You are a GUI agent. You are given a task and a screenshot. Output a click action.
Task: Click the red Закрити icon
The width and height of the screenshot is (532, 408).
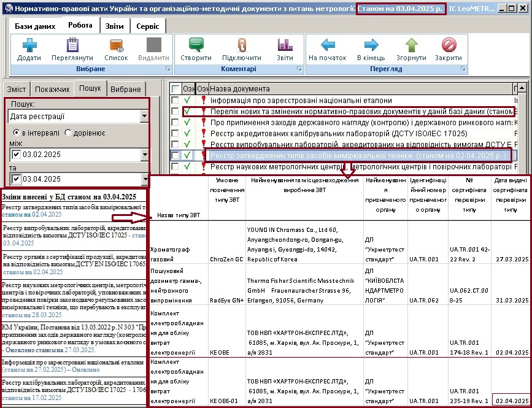[x=449, y=46]
